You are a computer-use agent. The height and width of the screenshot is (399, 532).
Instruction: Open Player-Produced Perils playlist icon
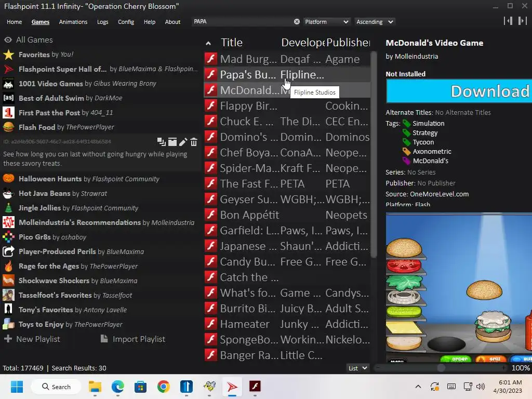(8, 251)
